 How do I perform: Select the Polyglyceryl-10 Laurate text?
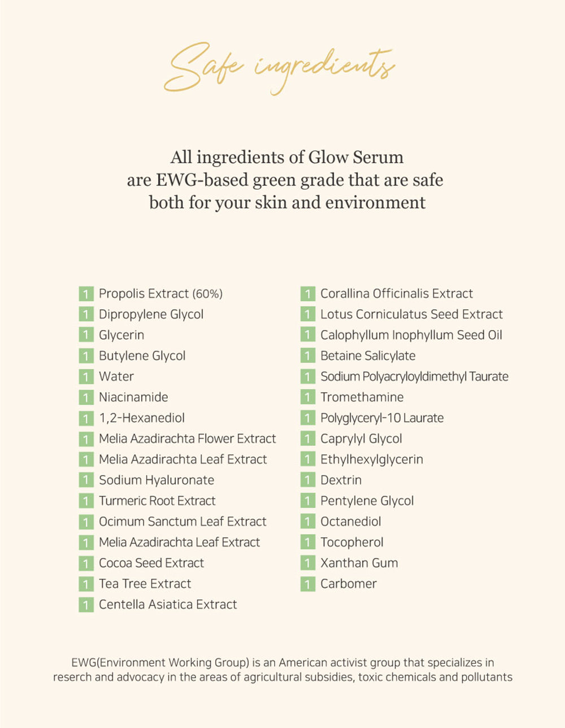(382, 418)
